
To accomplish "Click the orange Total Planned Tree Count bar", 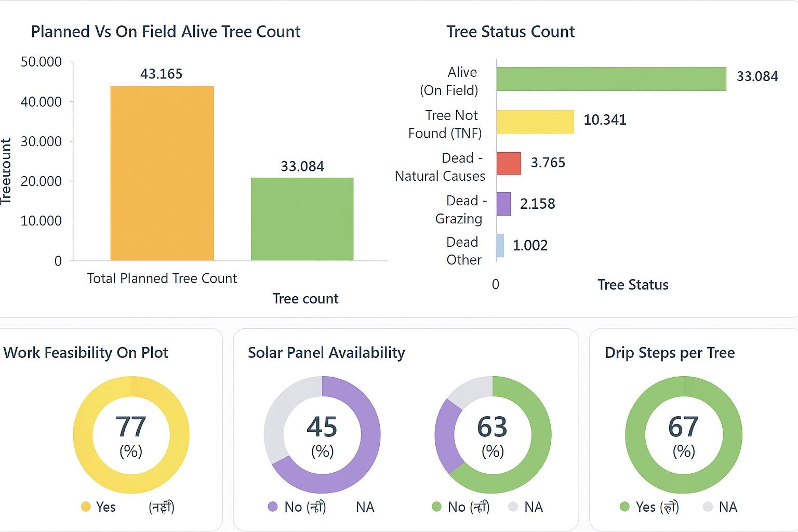I will pos(162,173).
